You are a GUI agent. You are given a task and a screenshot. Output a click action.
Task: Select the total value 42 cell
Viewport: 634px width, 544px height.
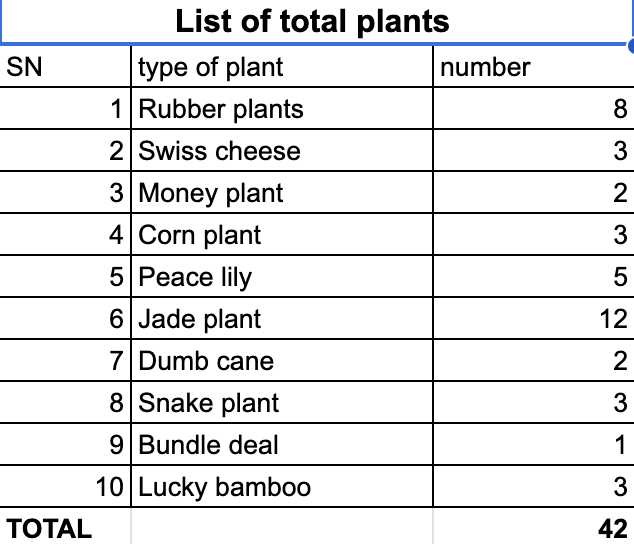coord(534,527)
